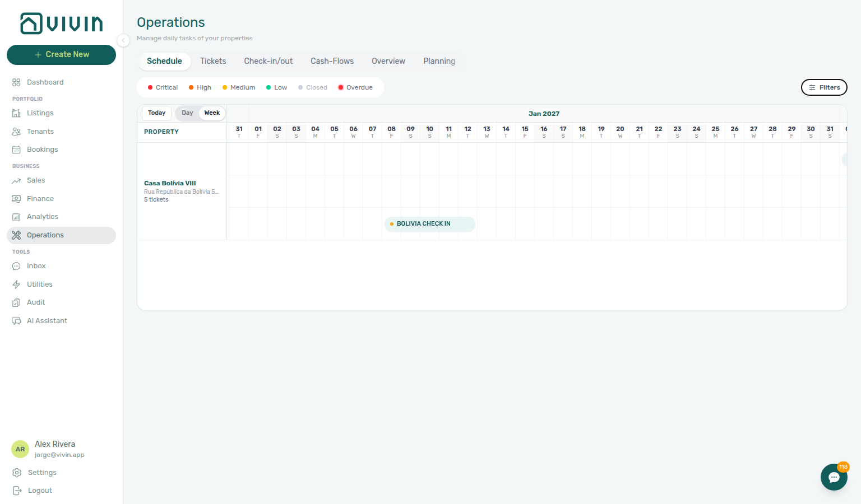Viewport: 861px width, 504px height.
Task: Toggle the Low priority filter
Action: 276,87
